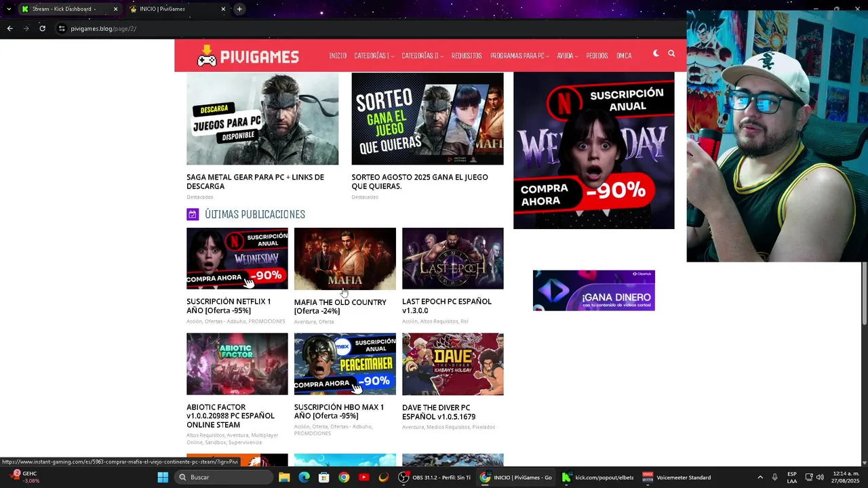This screenshot has height=488, width=868.
Task: Switch to kick.com/popout taskbar window
Action: coord(597,477)
